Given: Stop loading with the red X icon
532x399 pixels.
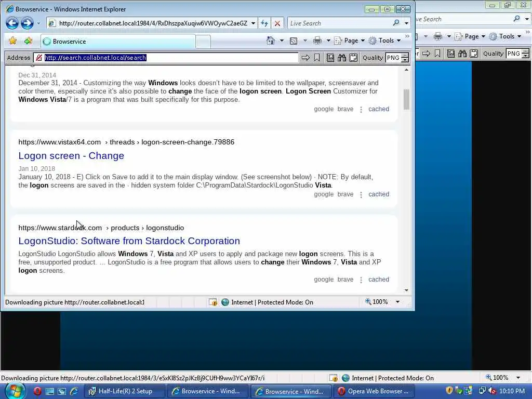Looking at the screenshot, I should 277,23.
